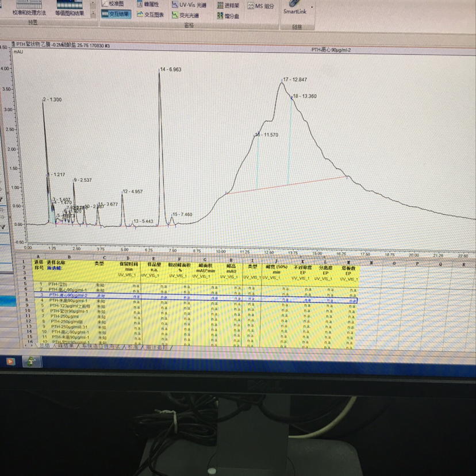Click the 样品量 column header
The height and width of the screenshot is (476, 476).
click(x=154, y=264)
